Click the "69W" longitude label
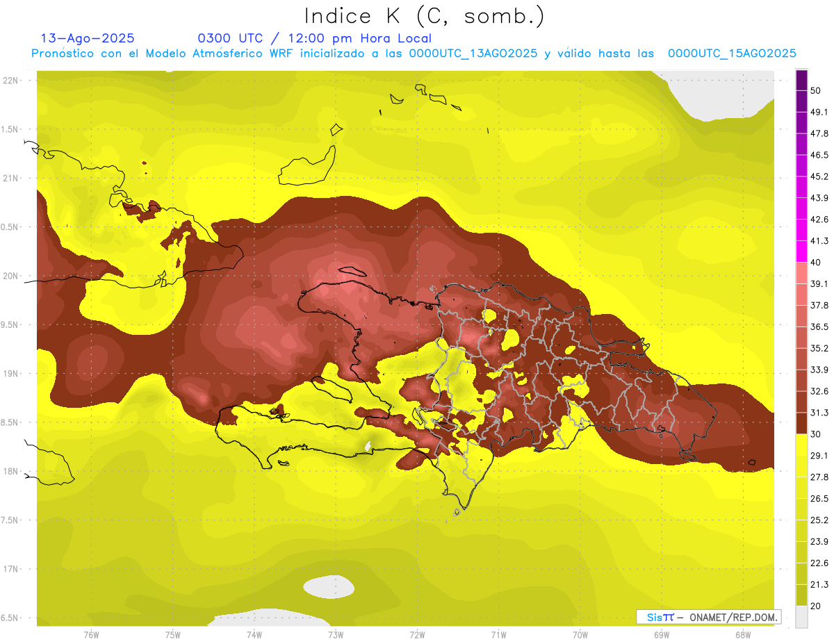 662,635
